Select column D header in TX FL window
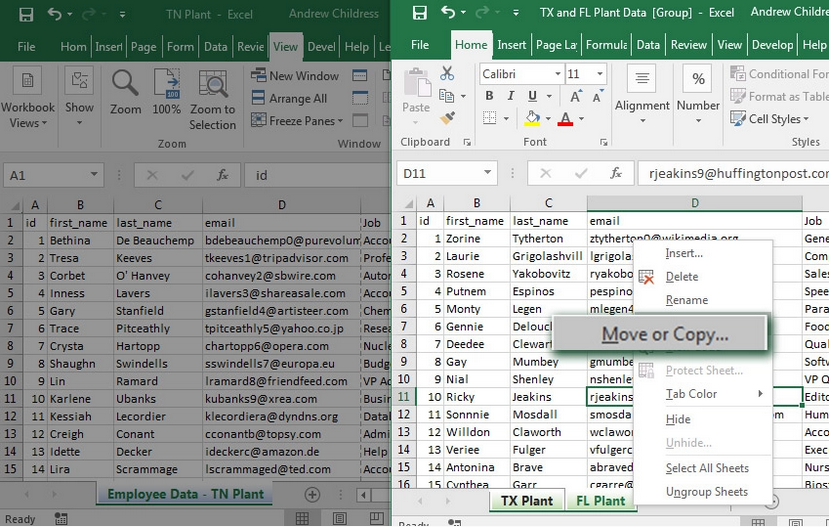 694,203
